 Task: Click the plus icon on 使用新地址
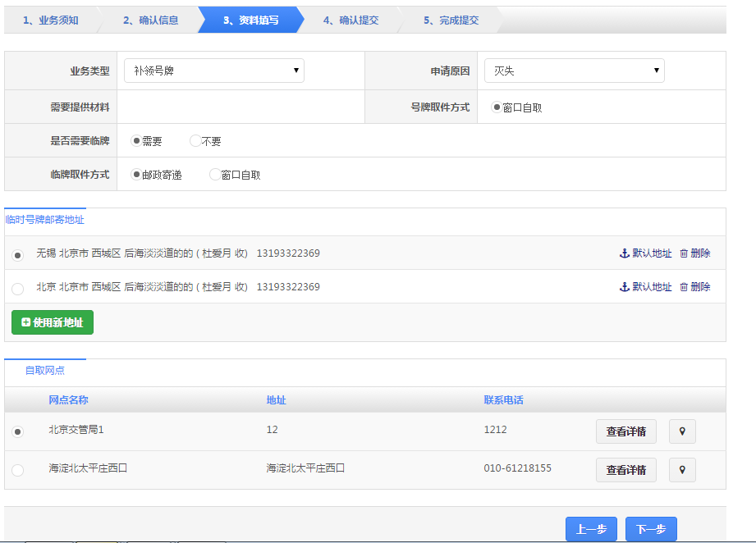coord(26,322)
